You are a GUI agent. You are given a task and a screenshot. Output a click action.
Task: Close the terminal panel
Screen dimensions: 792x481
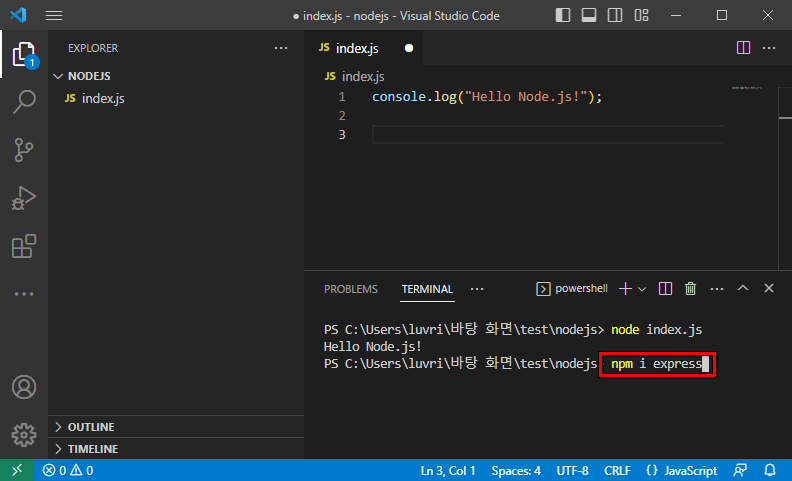(x=769, y=288)
